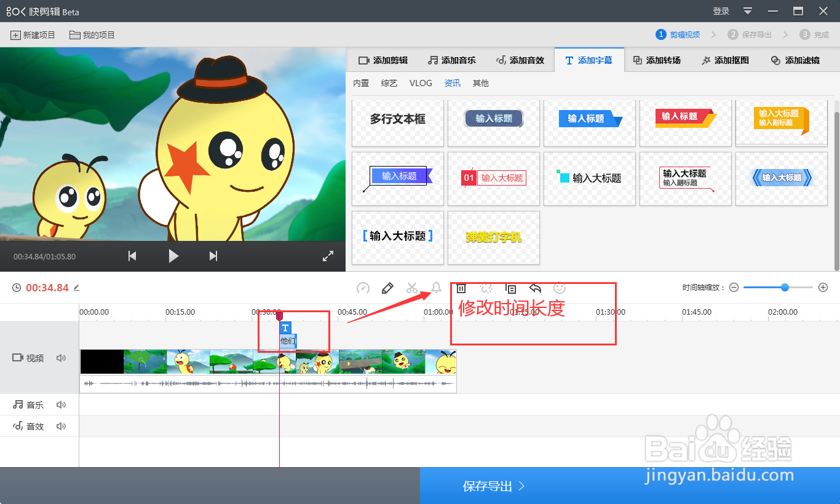The height and width of the screenshot is (504, 840).
Task: Play the video preview
Action: coord(173,256)
